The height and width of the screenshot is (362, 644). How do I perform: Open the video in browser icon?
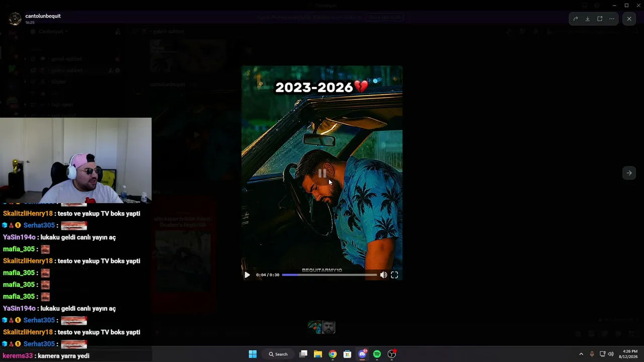[x=600, y=19]
